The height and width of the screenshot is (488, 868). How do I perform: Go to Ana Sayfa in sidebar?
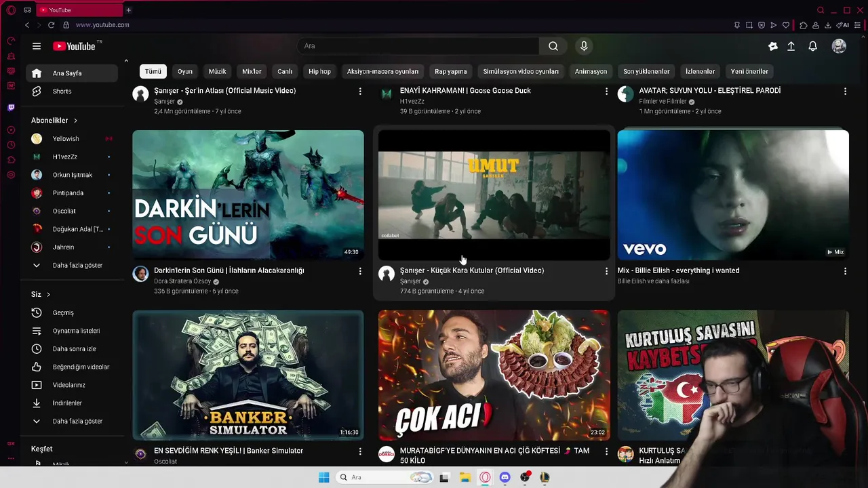tap(73, 73)
